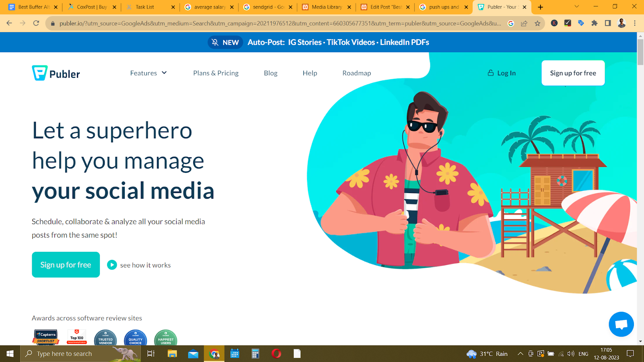Click the Windows taskbar search box
Viewport: 644px width, 362px height.
80,354
